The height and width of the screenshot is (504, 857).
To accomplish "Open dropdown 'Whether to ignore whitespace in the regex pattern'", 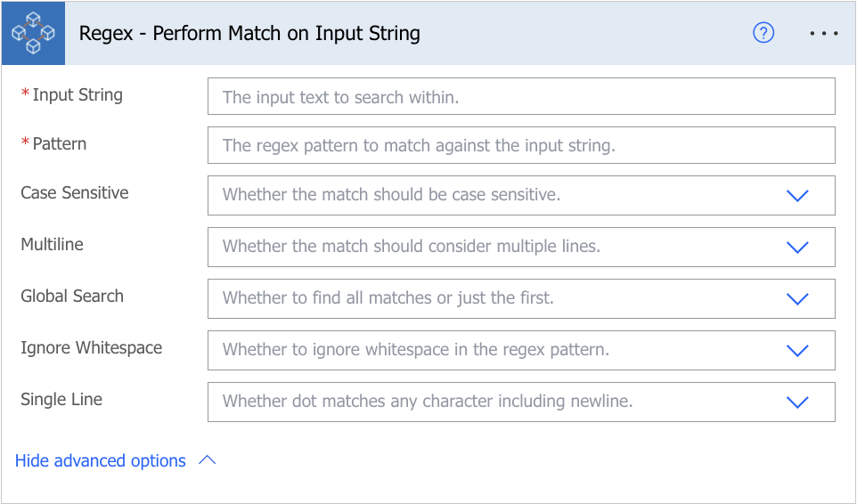I will tap(521, 350).
